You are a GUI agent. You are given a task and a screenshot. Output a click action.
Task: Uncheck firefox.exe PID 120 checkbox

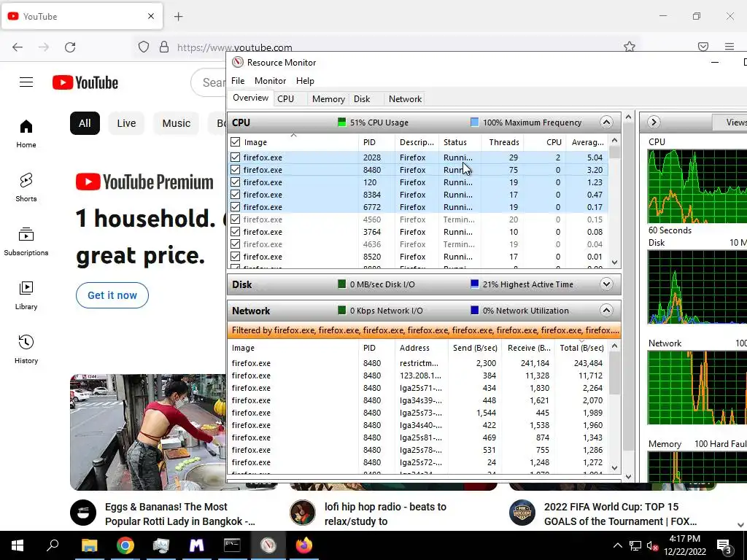pos(236,182)
